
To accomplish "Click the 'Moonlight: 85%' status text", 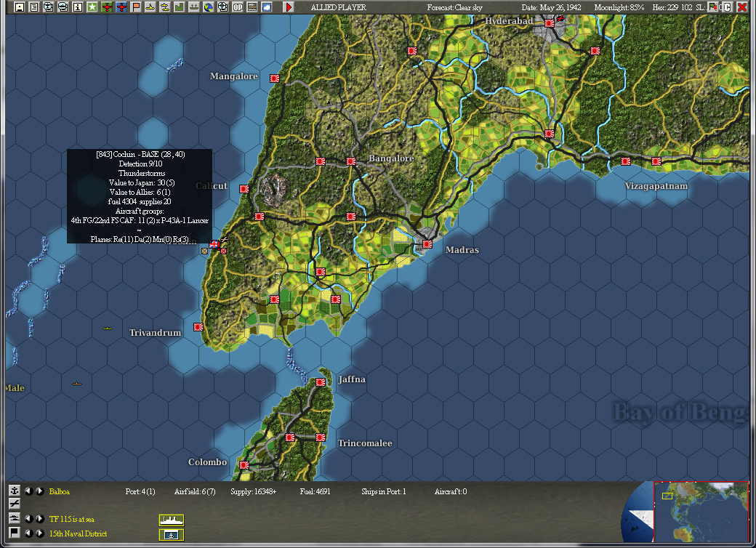I will (x=619, y=7).
